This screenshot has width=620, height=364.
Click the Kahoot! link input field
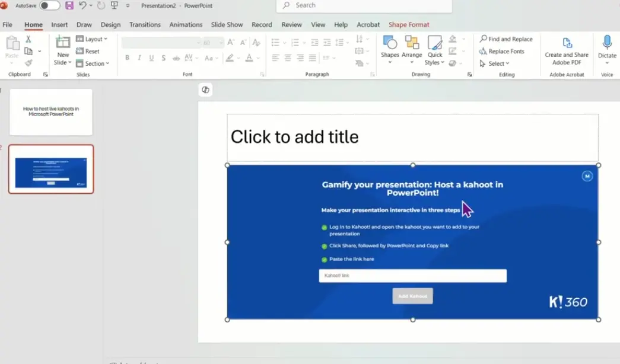tap(412, 276)
